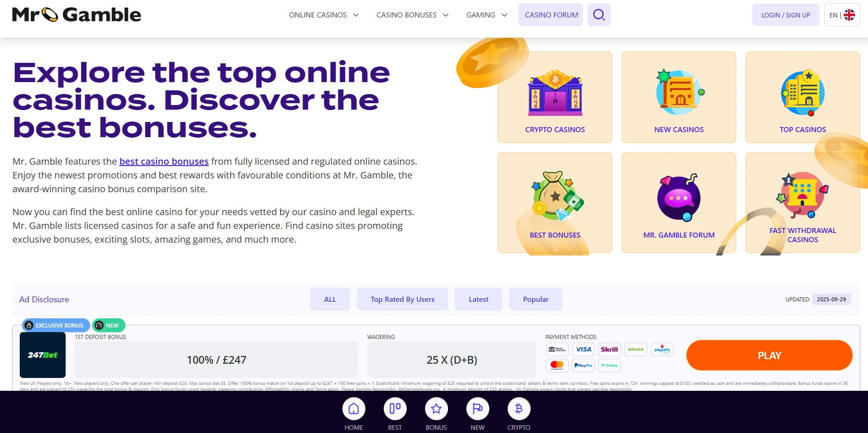This screenshot has height=433, width=868.
Task: Select the Bonus star icon
Action: 436,409
